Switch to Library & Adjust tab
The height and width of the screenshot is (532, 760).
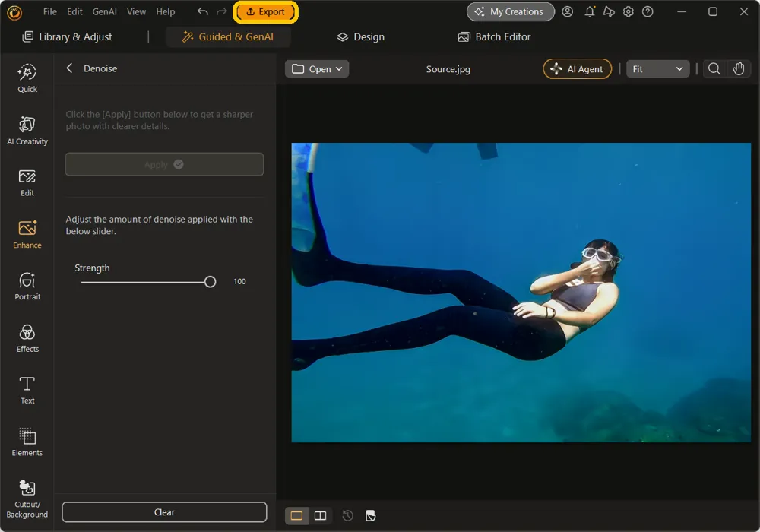click(68, 36)
